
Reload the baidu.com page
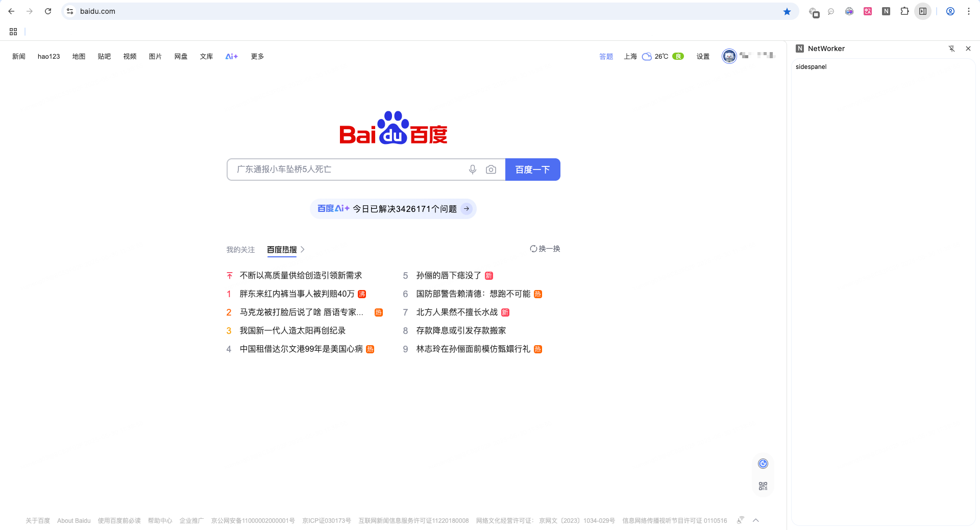tap(48, 11)
